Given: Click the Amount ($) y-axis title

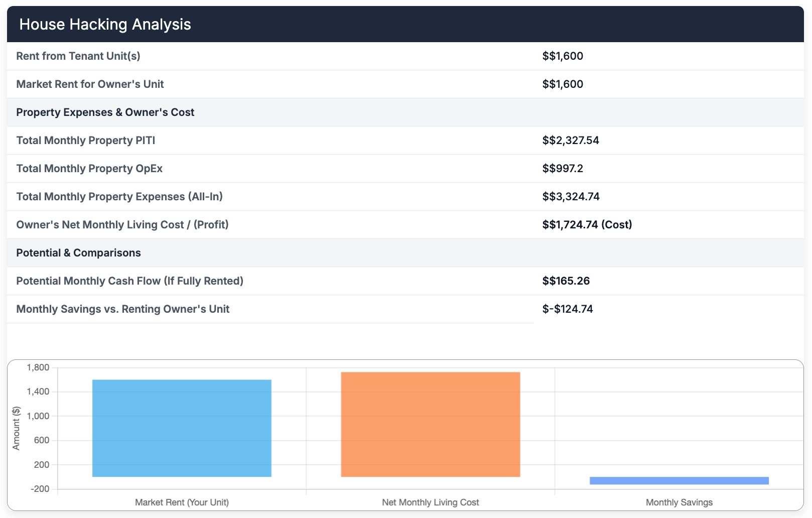Looking at the screenshot, I should point(16,428).
